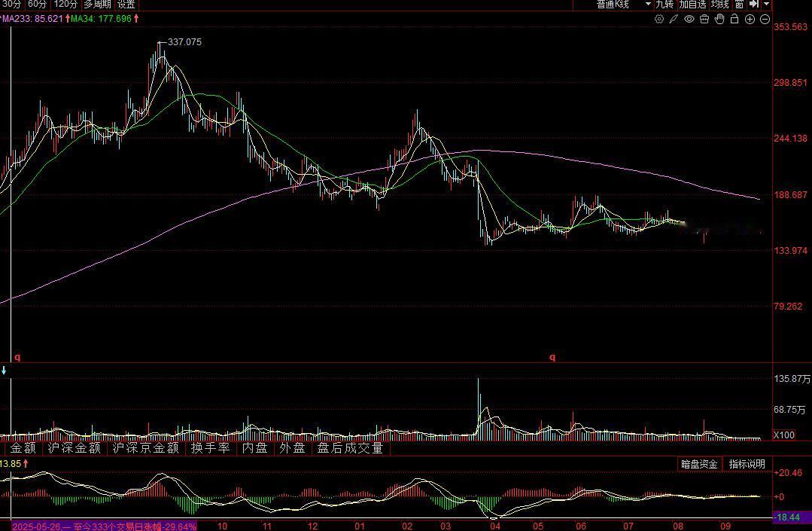Screen dimensions: 812x531
Task: Click the 337.075 peak price label
Action: pyautogui.click(x=184, y=42)
